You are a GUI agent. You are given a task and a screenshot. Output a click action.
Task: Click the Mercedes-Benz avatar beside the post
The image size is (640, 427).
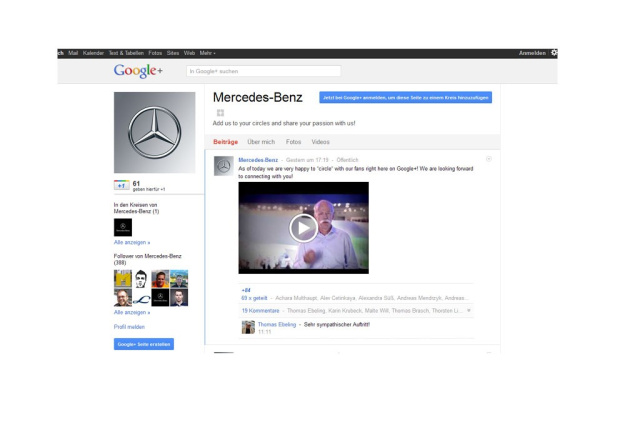(x=223, y=166)
